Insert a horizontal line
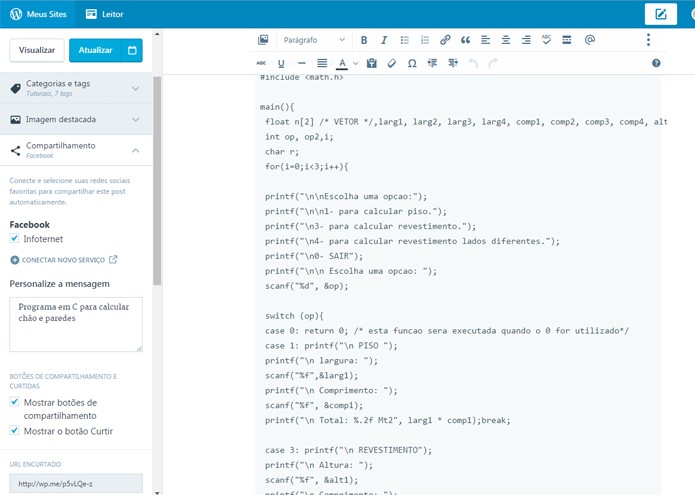 pyautogui.click(x=302, y=63)
